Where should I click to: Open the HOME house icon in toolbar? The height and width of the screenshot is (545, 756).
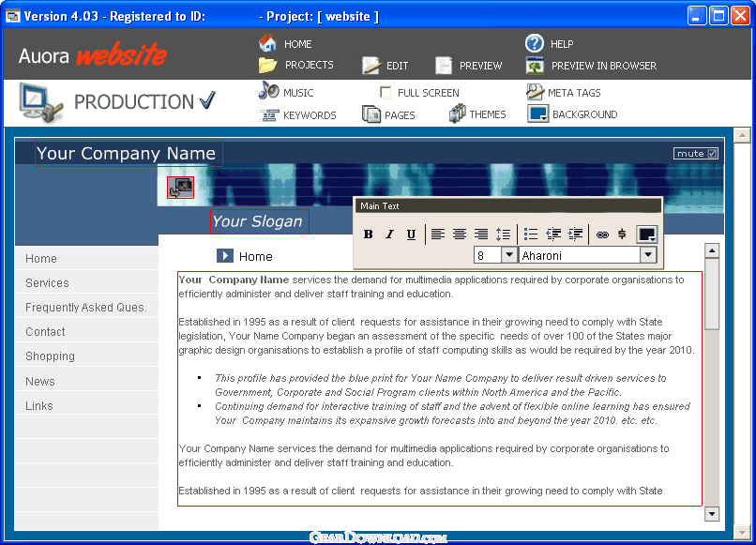click(x=267, y=43)
